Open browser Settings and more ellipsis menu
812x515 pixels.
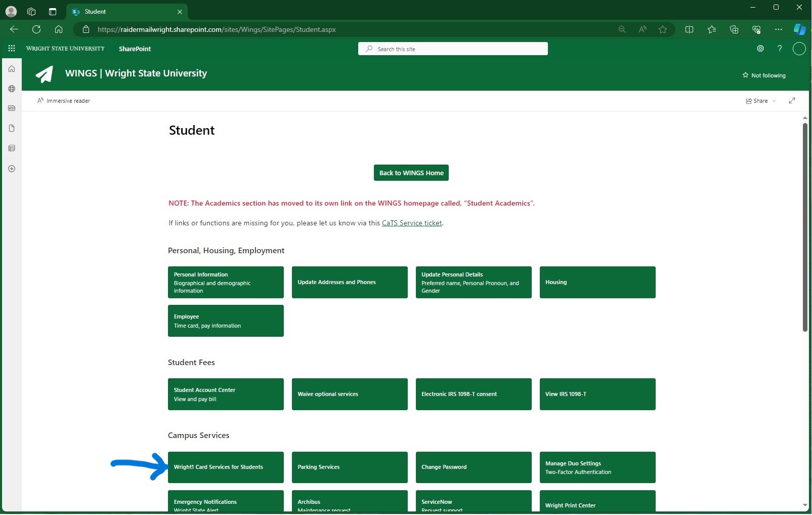pos(778,29)
